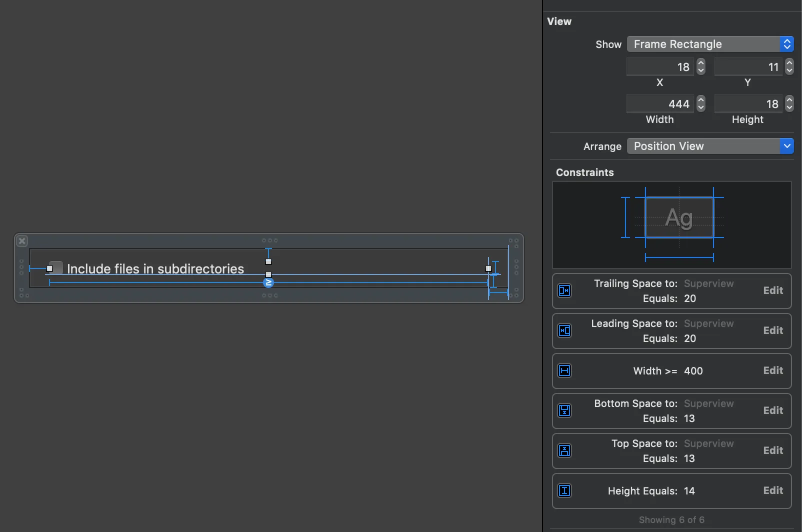Click the Width value stepper
Viewport: 802px width, 532px height.
pos(701,103)
